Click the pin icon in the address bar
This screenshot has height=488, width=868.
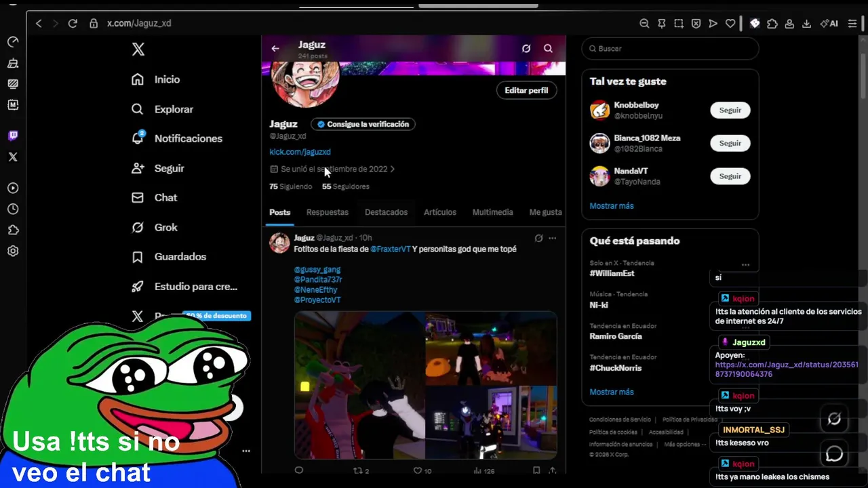point(662,23)
